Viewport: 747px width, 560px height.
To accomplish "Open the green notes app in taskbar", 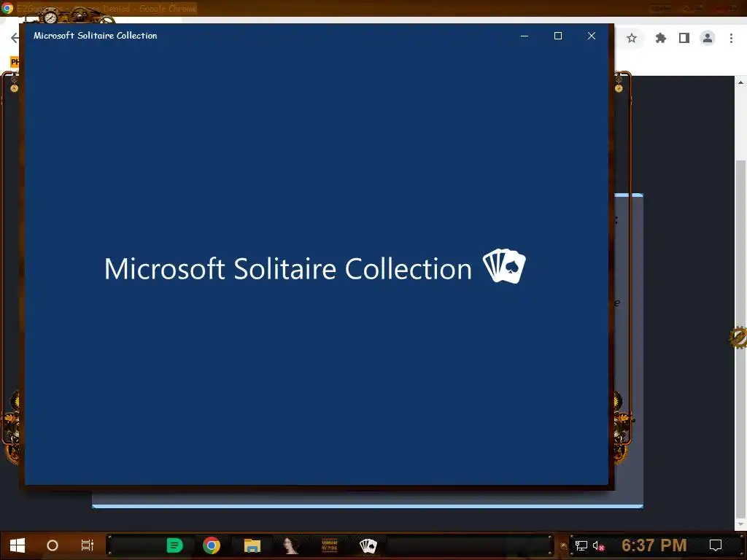I will (x=174, y=545).
